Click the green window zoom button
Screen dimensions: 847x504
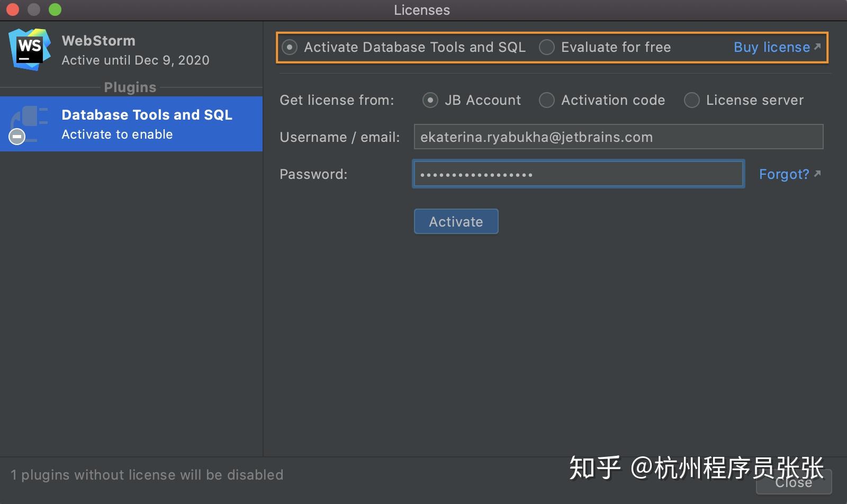point(55,10)
